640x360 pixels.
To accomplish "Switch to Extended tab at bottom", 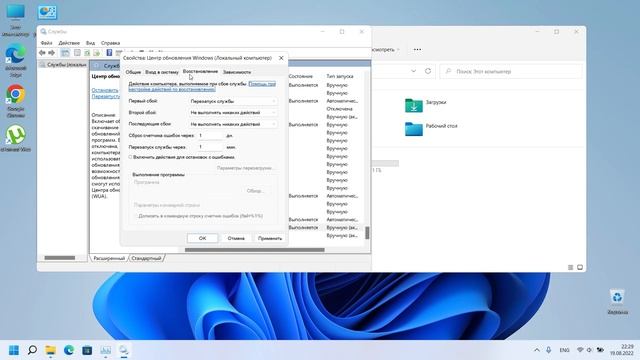I will click(x=109, y=258).
